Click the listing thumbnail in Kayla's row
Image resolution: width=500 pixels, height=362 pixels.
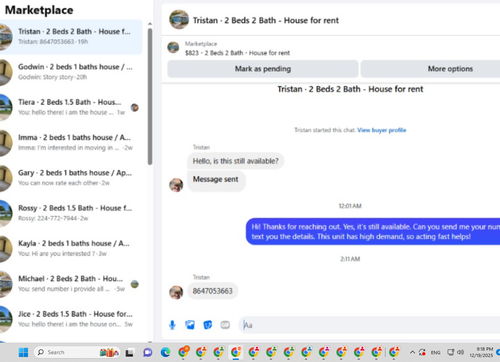point(6,249)
